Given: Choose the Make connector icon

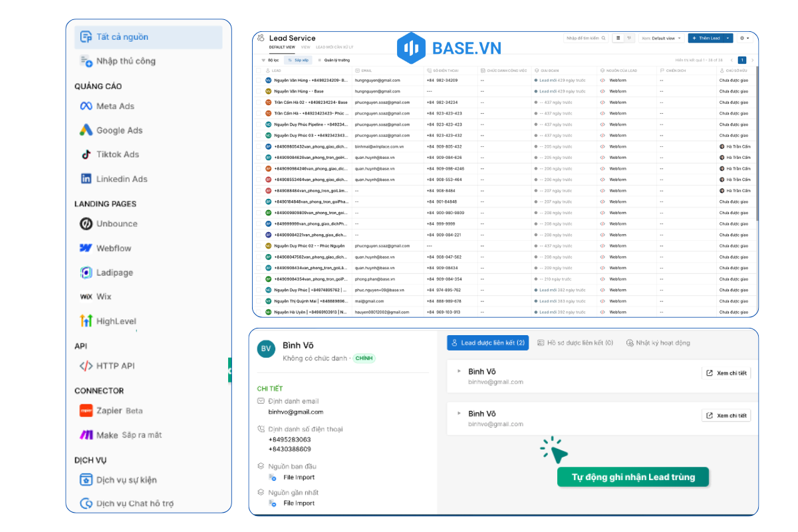Looking at the screenshot, I should [86, 435].
